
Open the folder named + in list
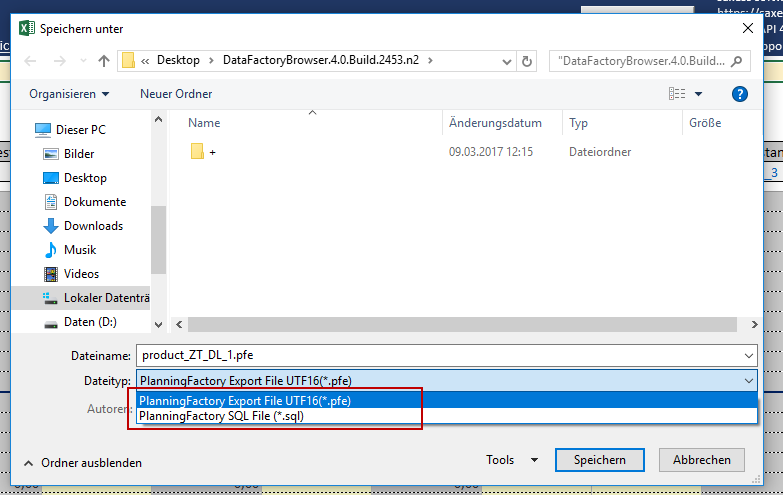[212, 152]
